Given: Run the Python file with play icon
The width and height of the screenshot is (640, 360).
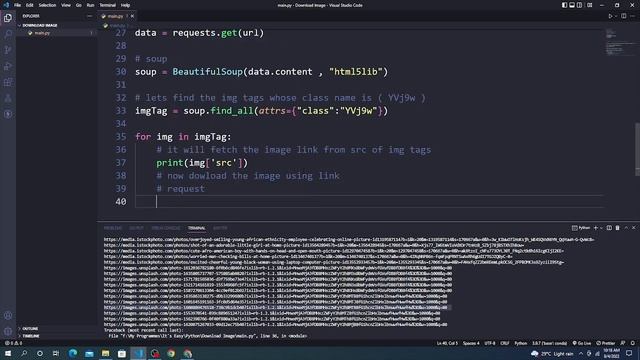Looking at the screenshot, I should 611,16.
